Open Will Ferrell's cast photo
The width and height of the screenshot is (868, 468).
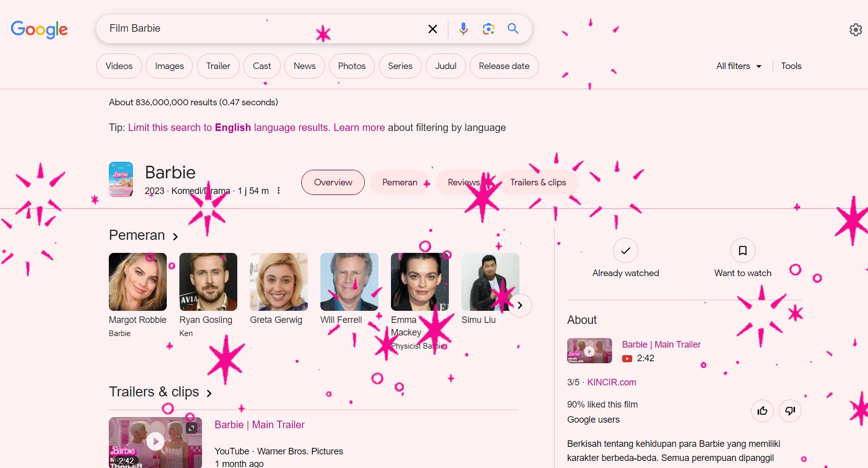tap(349, 282)
